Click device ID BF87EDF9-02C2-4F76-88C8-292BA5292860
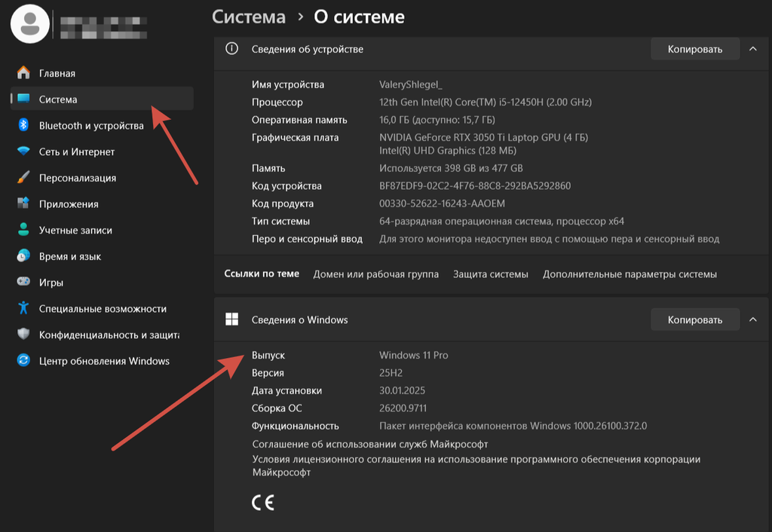This screenshot has height=532, width=772. (x=475, y=185)
